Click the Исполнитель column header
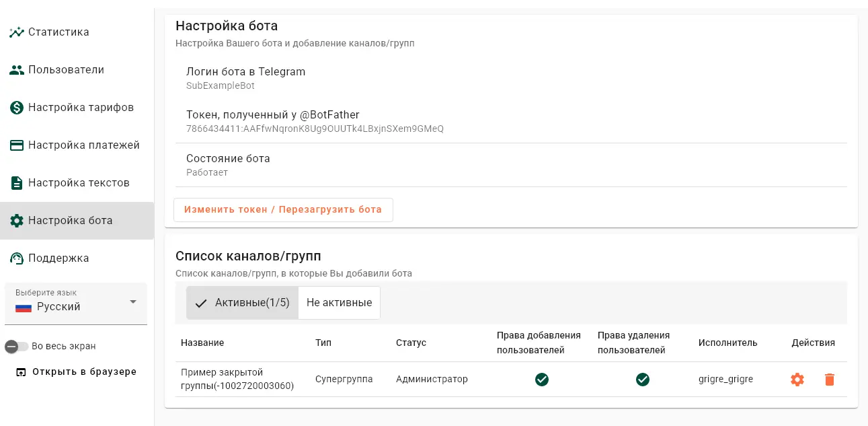 coord(728,343)
